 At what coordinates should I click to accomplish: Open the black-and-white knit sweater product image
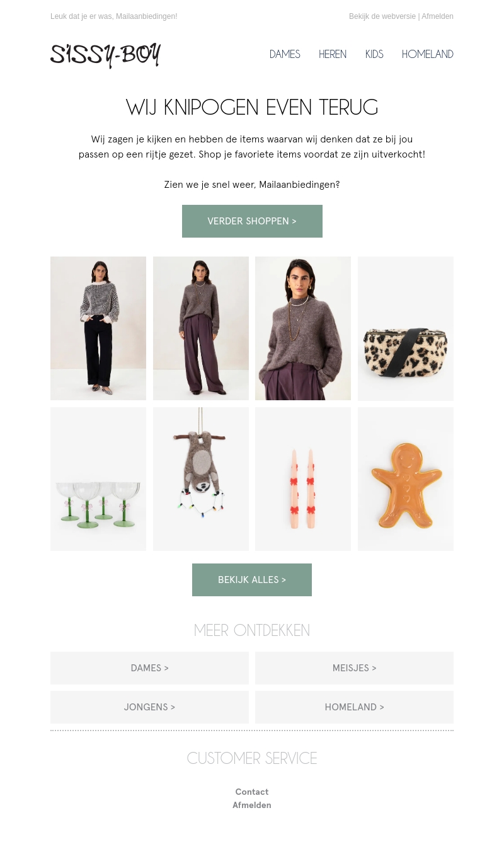(x=98, y=328)
